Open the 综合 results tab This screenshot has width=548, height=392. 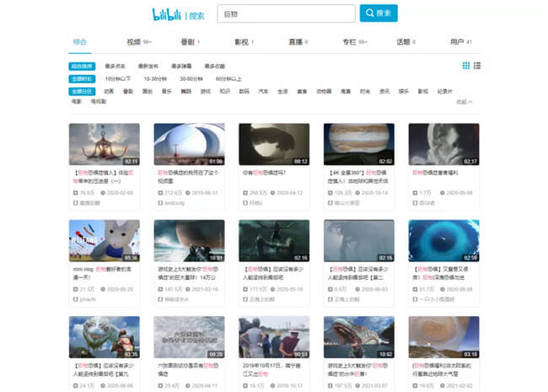(80, 42)
